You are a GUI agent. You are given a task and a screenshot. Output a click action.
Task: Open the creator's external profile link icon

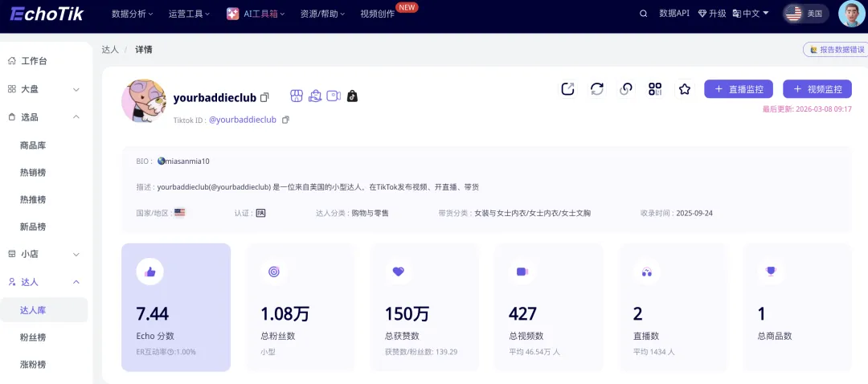point(567,89)
